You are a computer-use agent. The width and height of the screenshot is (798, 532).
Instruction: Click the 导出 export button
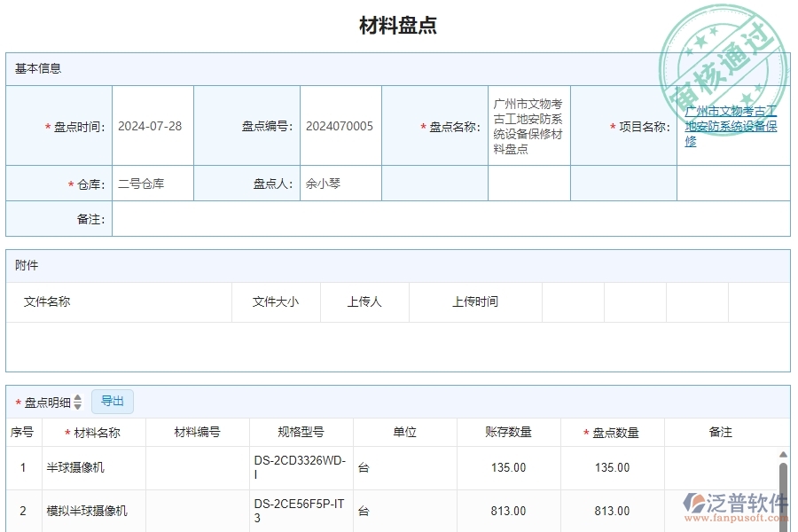(x=113, y=401)
